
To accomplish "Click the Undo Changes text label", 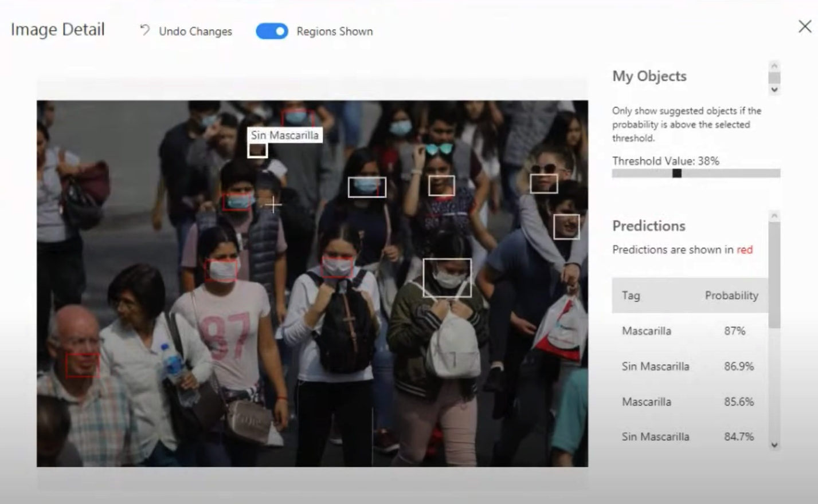I will pyautogui.click(x=195, y=31).
